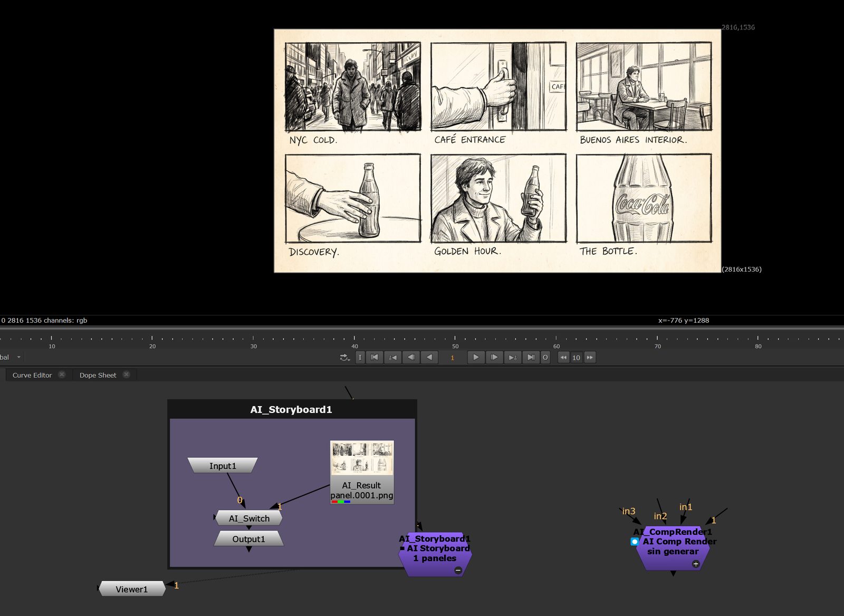Click the frame increment field showing 10

577,358
